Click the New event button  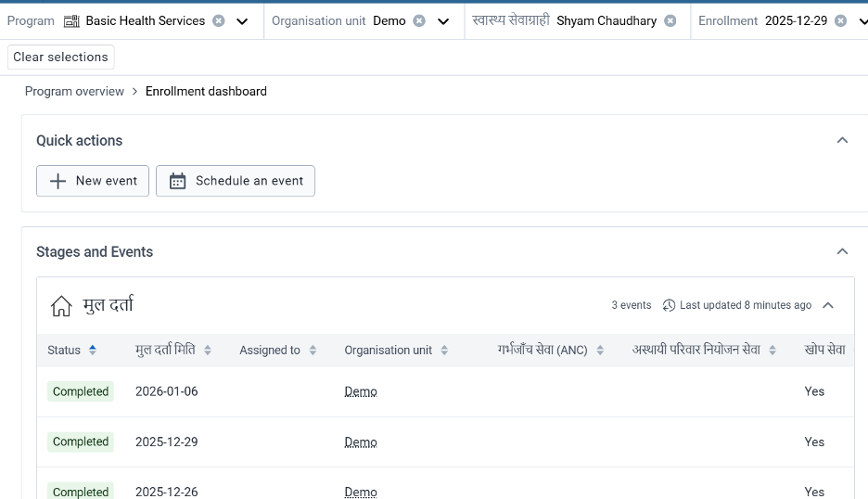point(93,181)
